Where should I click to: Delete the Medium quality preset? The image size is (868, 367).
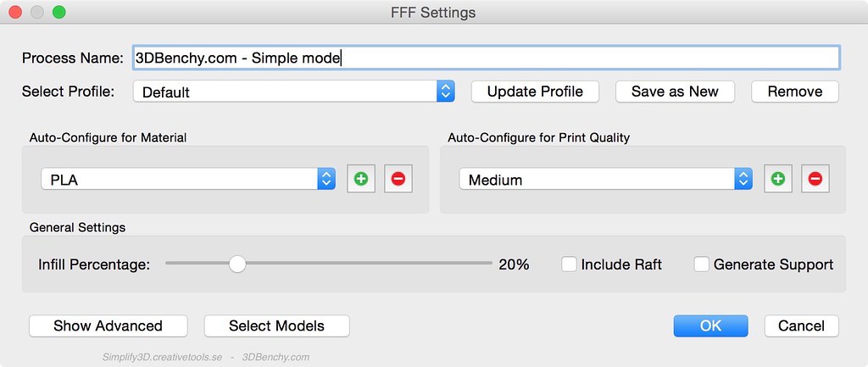click(x=815, y=179)
